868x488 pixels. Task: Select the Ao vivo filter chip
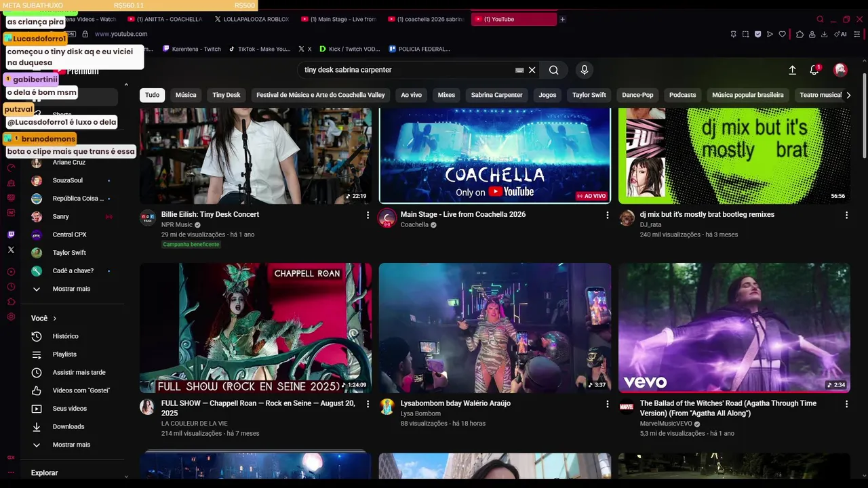tap(411, 95)
